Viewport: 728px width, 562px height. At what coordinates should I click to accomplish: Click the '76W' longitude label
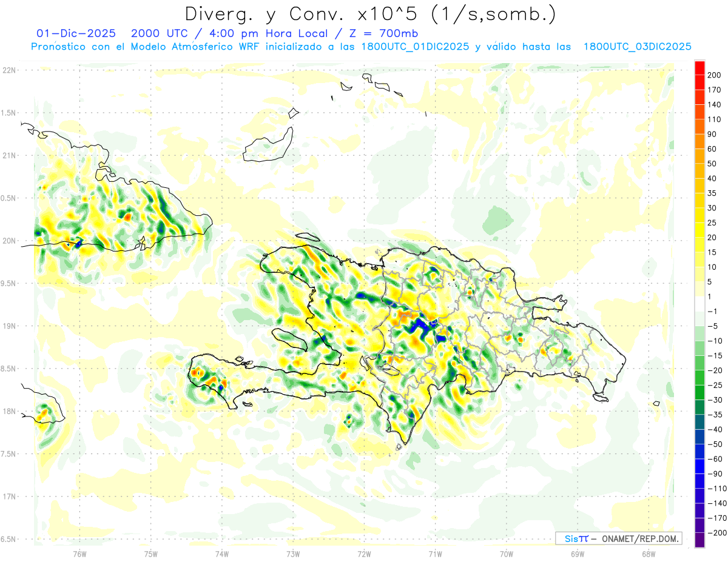[79, 554]
